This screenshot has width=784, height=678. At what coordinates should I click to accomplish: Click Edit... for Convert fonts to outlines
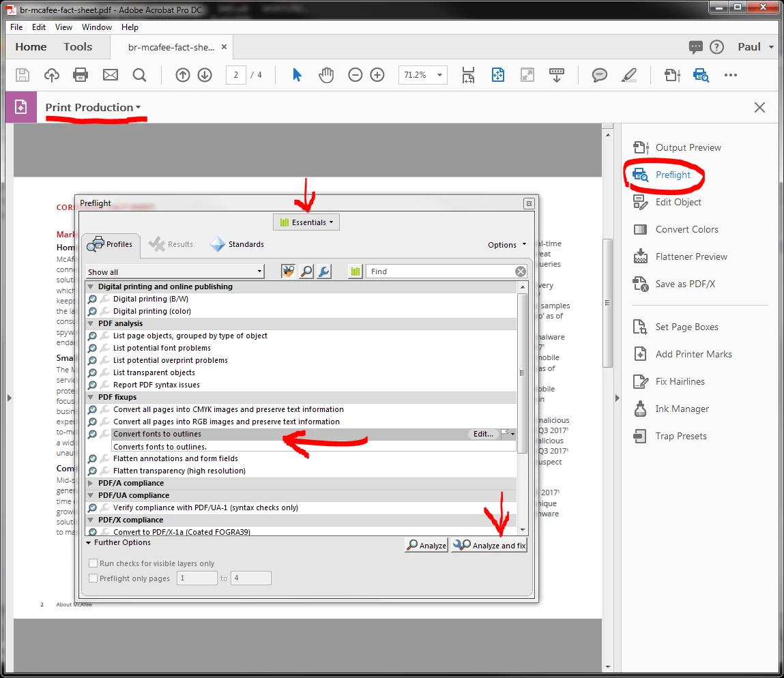coord(483,434)
